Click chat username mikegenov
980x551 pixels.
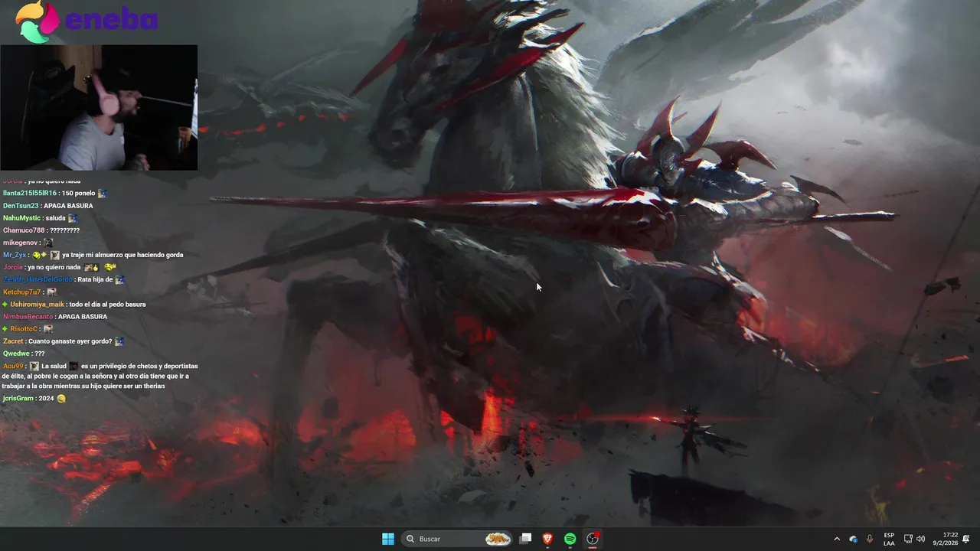tap(20, 243)
